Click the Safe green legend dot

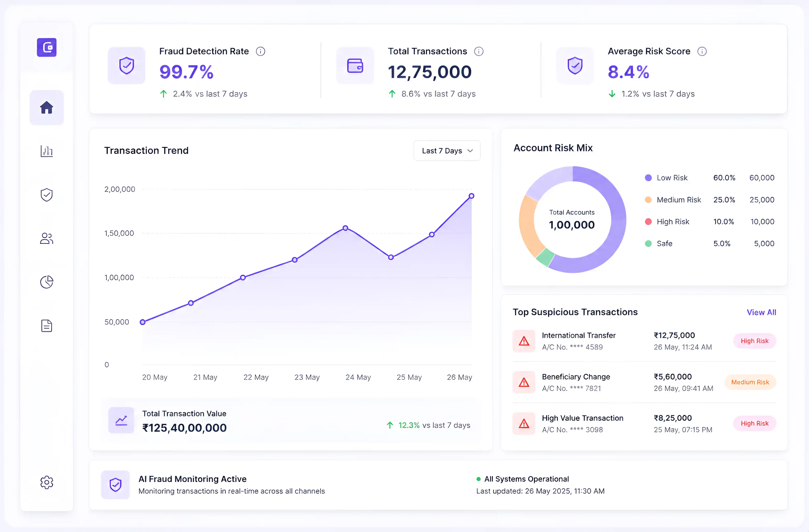pyautogui.click(x=648, y=244)
